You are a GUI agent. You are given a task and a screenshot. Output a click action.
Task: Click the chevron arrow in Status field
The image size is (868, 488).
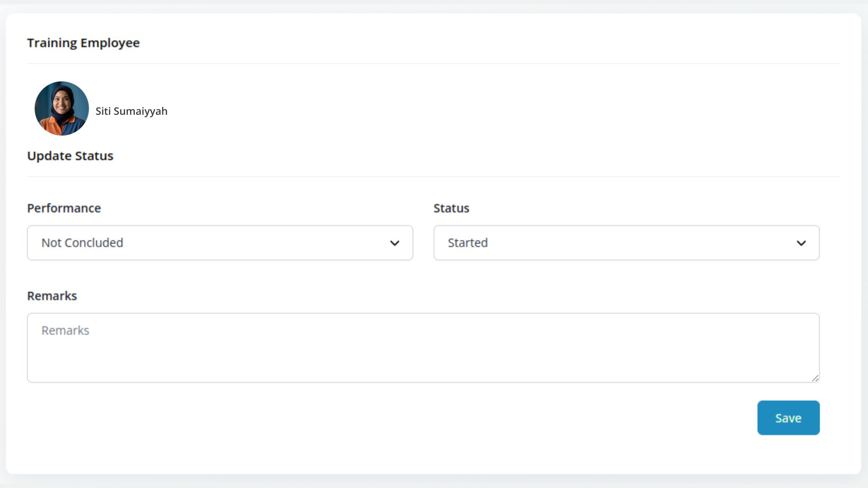click(x=801, y=243)
